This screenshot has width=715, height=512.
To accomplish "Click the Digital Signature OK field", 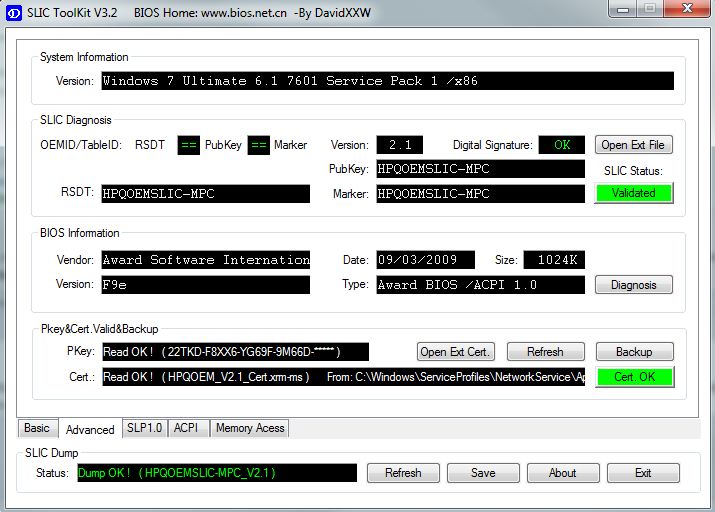I will click(562, 145).
